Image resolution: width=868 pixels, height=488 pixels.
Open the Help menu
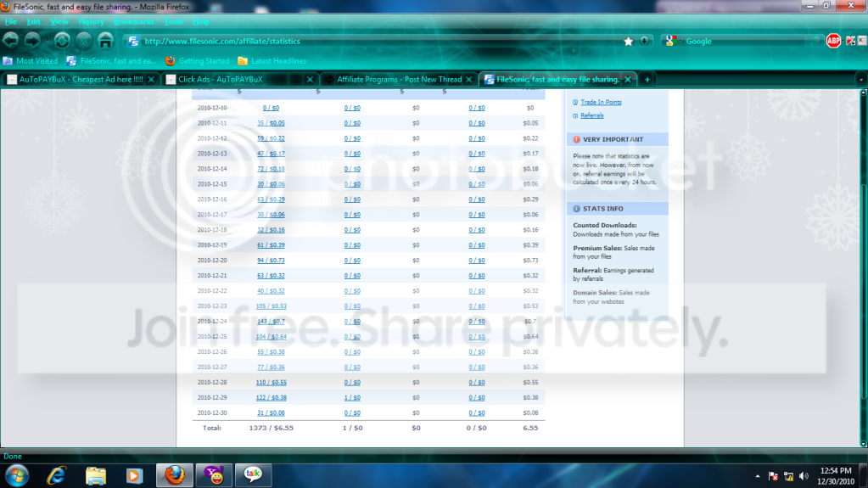tap(201, 21)
